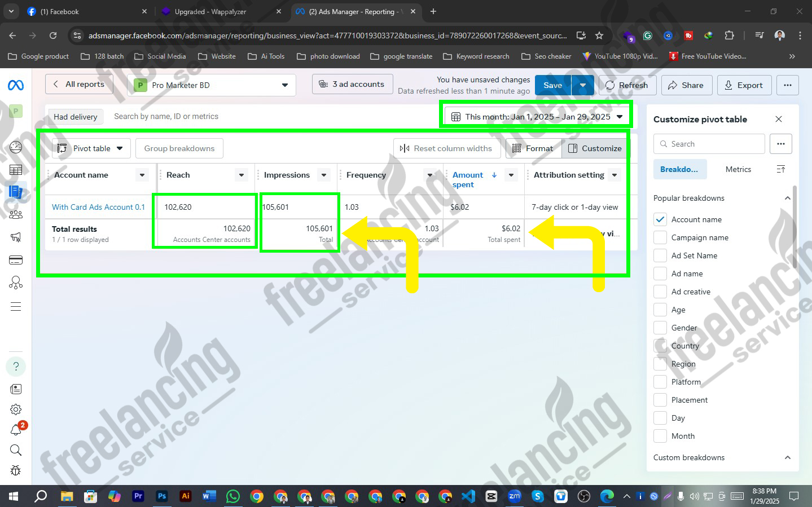Click the Refresh button

(627, 85)
